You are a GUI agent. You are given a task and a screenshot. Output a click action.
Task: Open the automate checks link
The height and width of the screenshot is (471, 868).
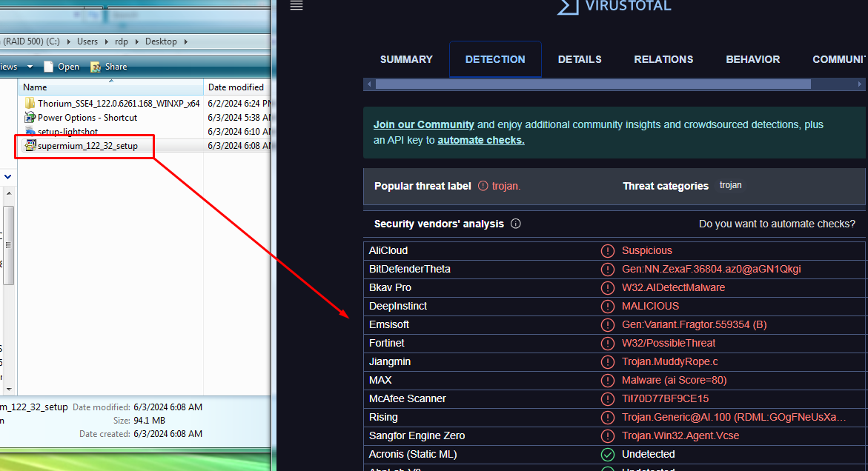coord(480,140)
